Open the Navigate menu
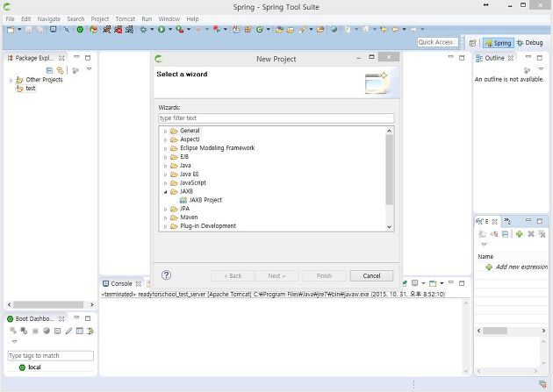 pos(49,19)
